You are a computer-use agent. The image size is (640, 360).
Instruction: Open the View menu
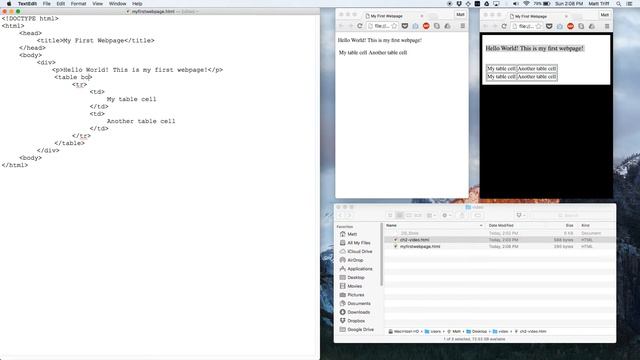click(98, 4)
